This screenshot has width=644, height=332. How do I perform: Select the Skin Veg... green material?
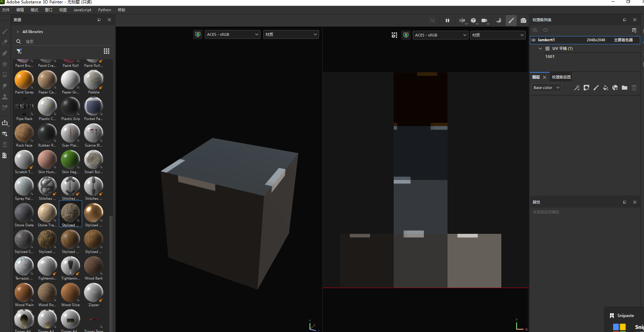(x=70, y=162)
